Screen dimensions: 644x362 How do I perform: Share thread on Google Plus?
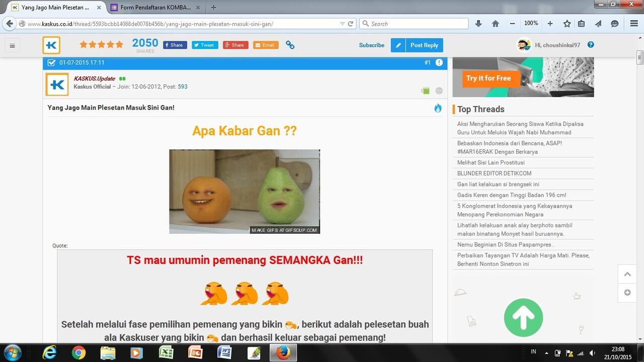tap(235, 45)
